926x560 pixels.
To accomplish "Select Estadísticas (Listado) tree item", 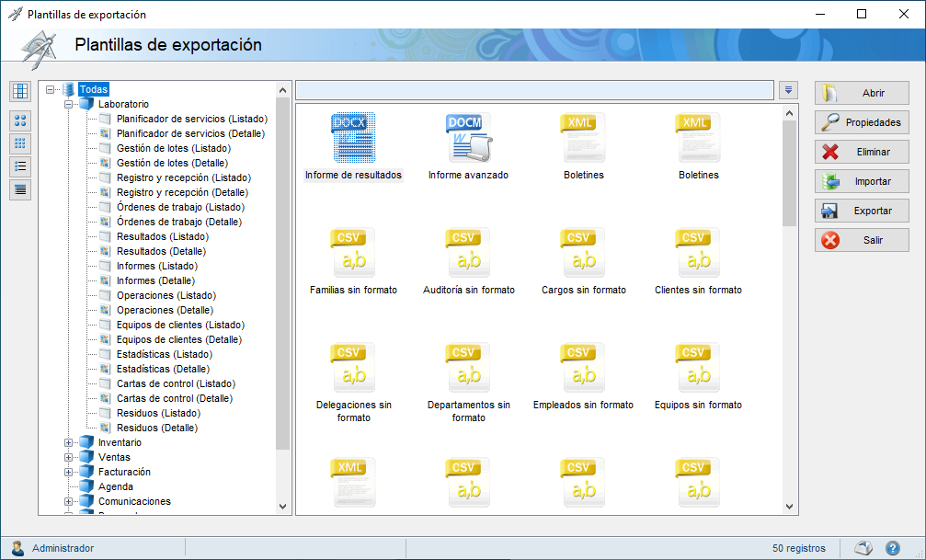I will coord(165,354).
